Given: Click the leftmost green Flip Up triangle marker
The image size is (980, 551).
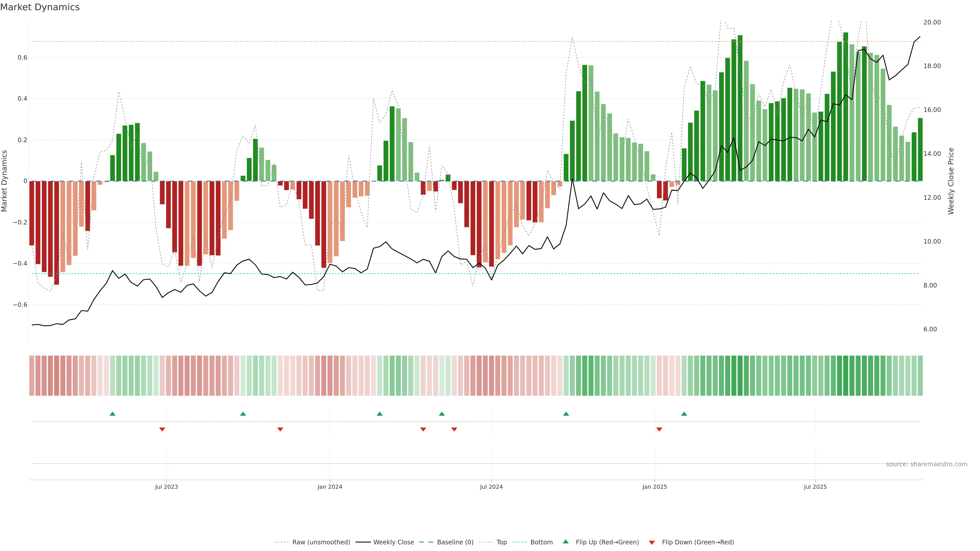Looking at the screenshot, I should [112, 414].
